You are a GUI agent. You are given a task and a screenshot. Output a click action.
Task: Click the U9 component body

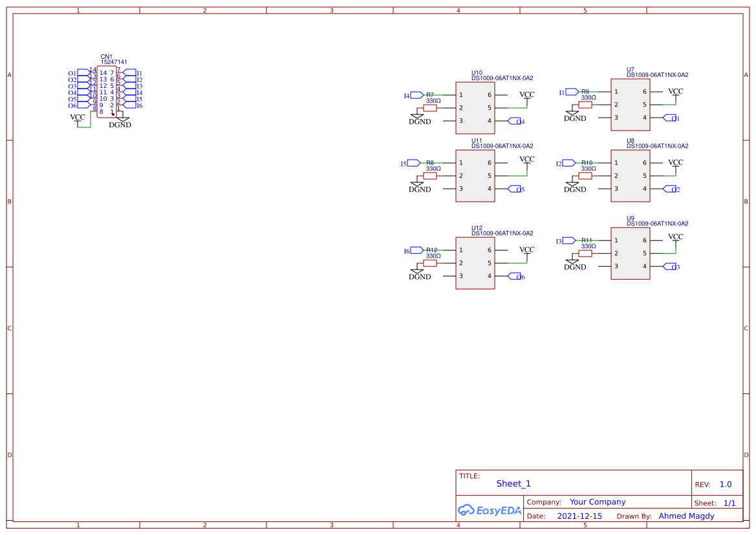coord(630,253)
